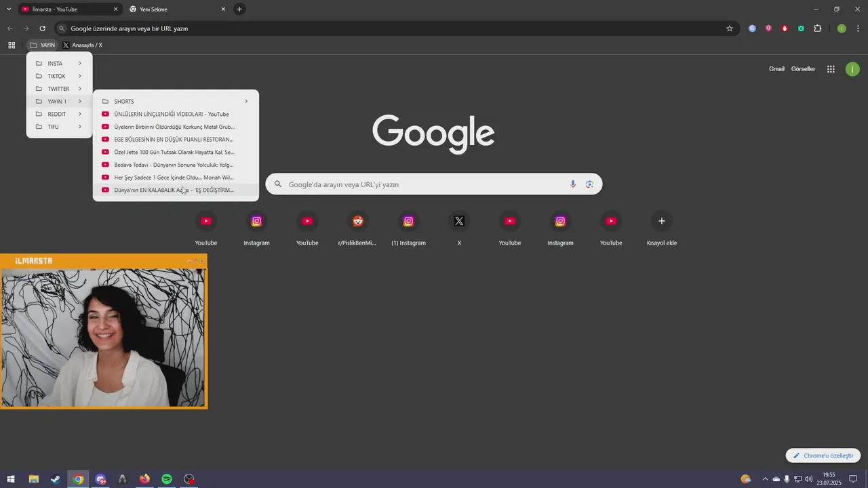Screen dimensions: 868x488
Task: Bookmark this page with the star icon
Action: tap(730, 28)
